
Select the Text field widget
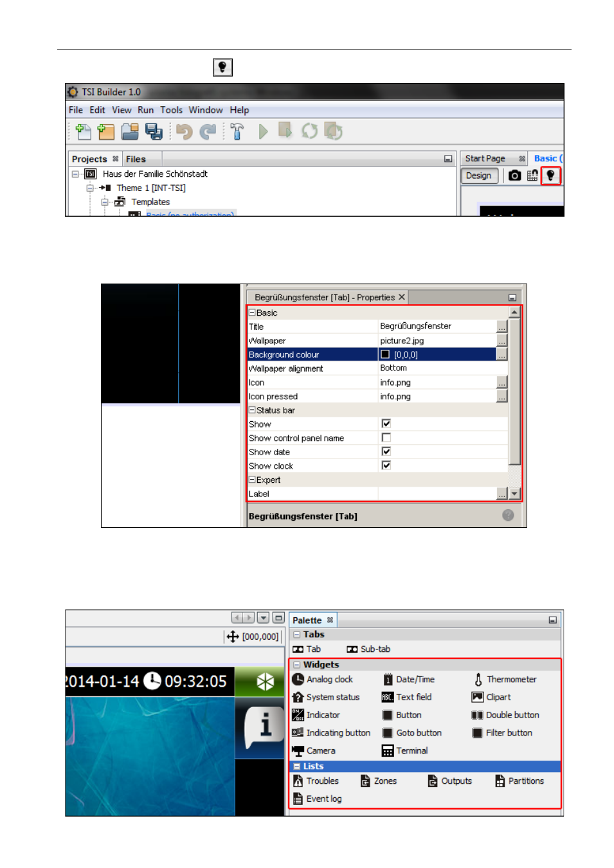click(x=406, y=697)
